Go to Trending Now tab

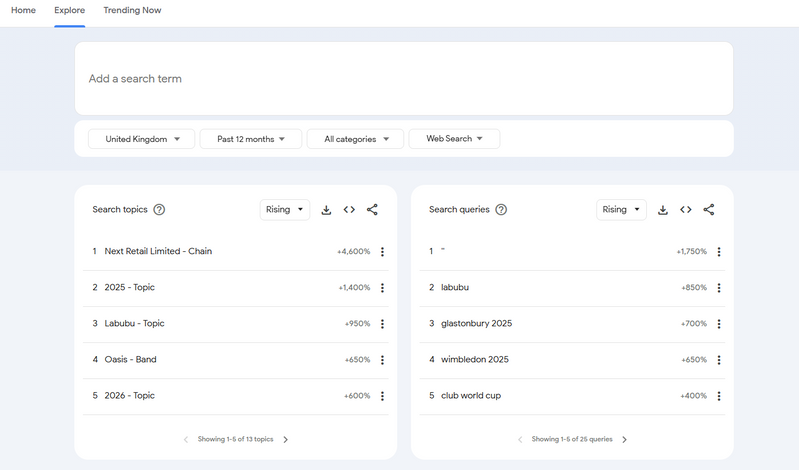pyautogui.click(x=132, y=10)
